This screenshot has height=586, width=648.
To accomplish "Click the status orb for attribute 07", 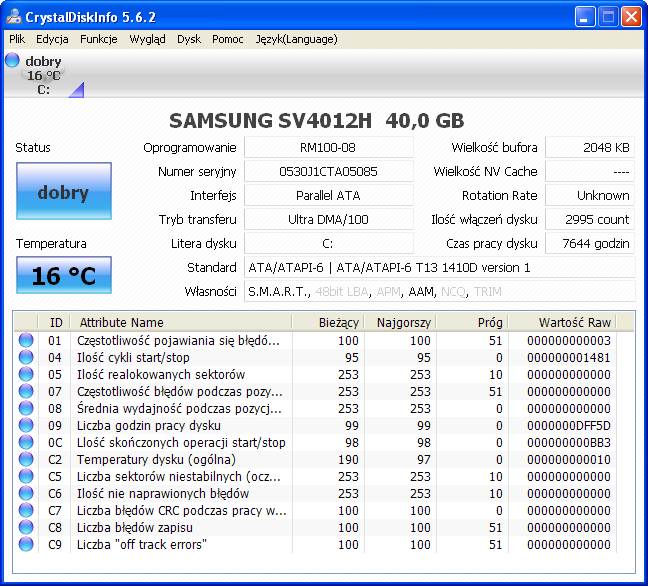I will pyautogui.click(x=26, y=391).
